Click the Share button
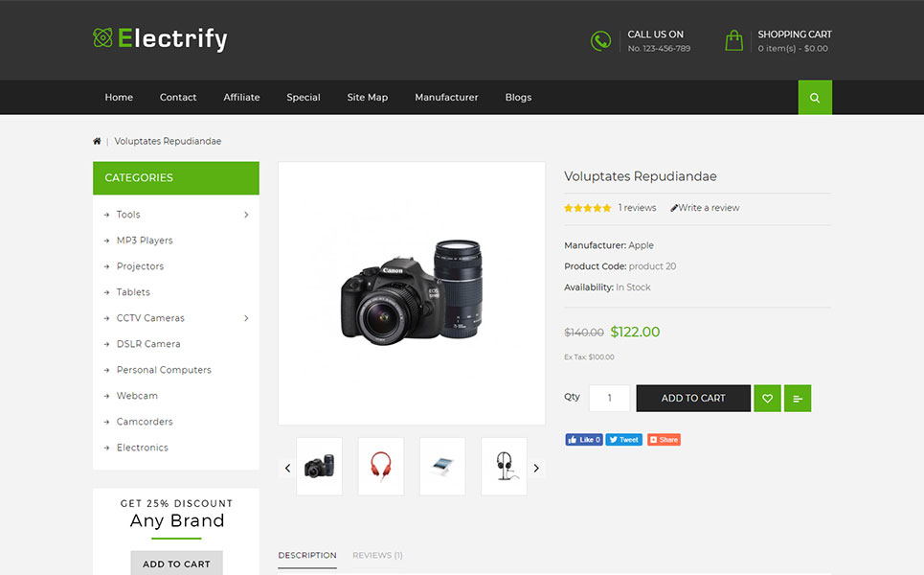 pos(664,439)
